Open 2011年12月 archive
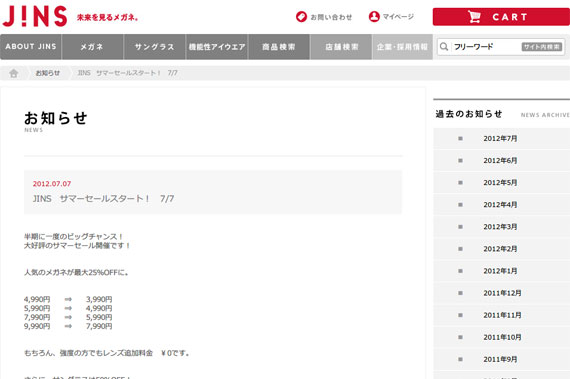Image resolution: width=570 pixels, height=379 pixels. pyautogui.click(x=502, y=293)
